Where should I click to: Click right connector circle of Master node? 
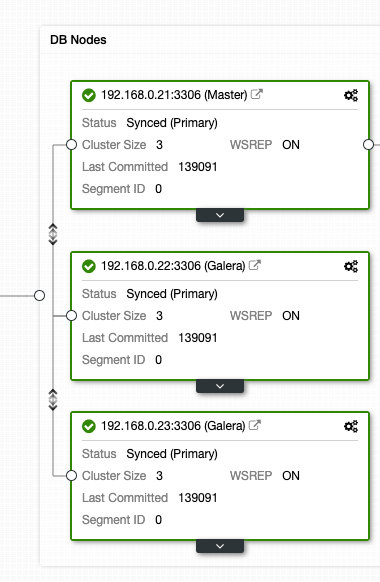368,144
